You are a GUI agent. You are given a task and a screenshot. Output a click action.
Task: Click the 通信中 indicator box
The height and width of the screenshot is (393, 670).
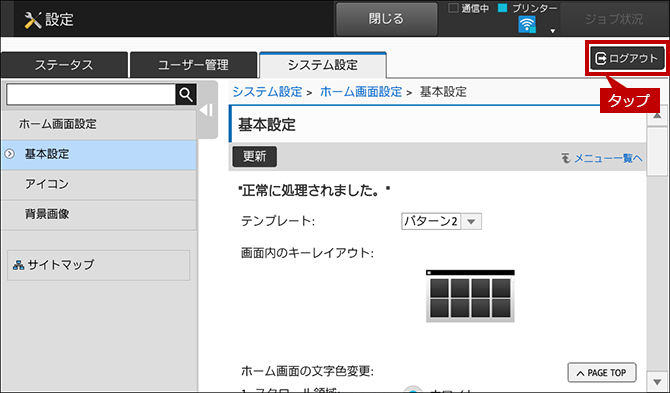453,8
